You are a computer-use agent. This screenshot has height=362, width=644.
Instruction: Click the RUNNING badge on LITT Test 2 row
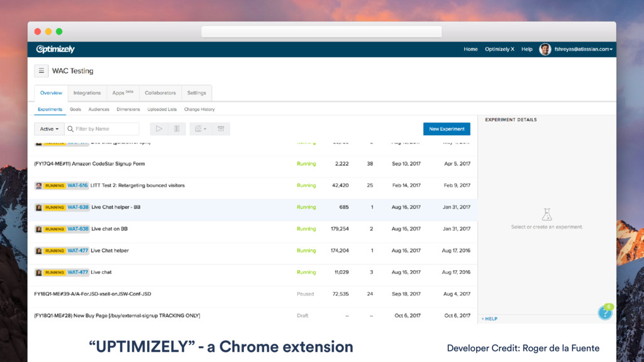(55, 185)
